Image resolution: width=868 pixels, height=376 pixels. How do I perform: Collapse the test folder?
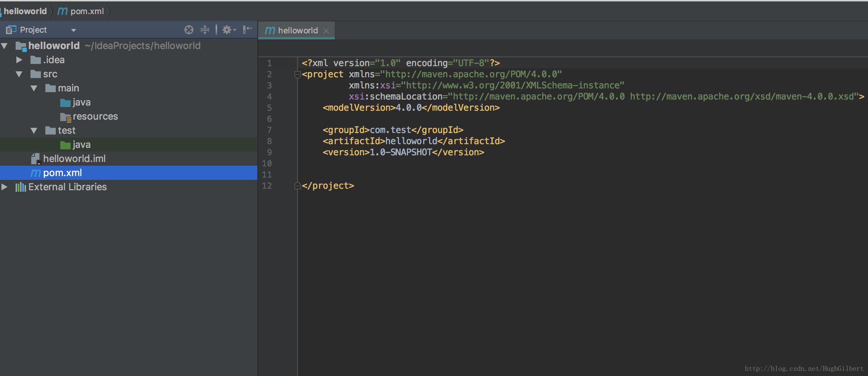coord(34,130)
